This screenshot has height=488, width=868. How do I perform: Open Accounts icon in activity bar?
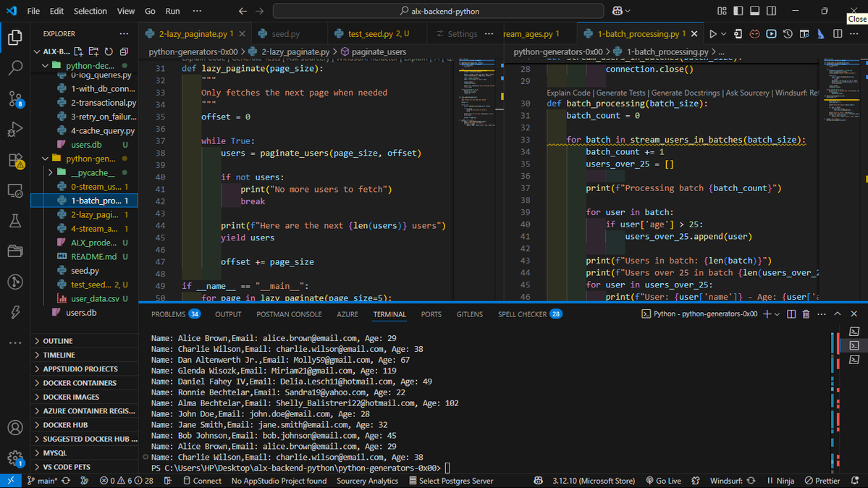tap(15, 428)
